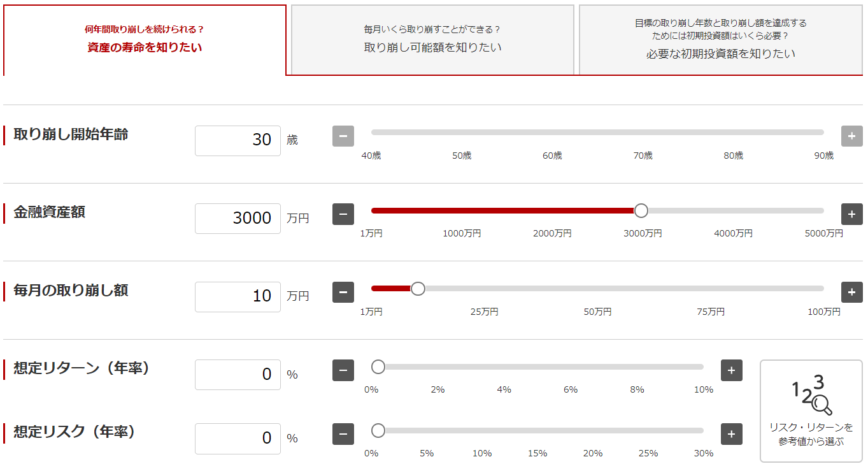Click the 想定リターン input field showing 0
Screen dimensions: 868x464
(238, 375)
